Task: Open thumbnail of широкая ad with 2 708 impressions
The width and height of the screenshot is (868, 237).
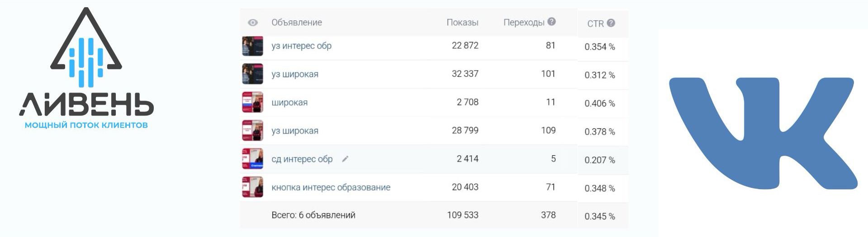Action: (252, 102)
